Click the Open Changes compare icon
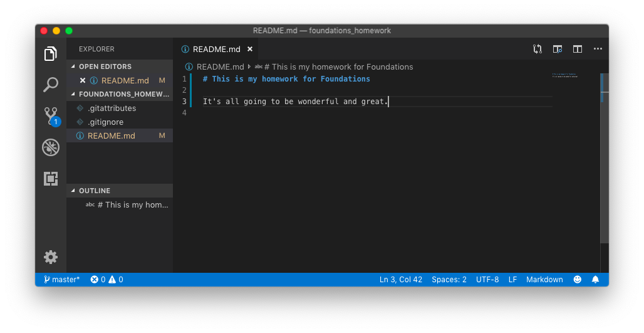Viewport: 644px width, 333px height. click(x=538, y=49)
